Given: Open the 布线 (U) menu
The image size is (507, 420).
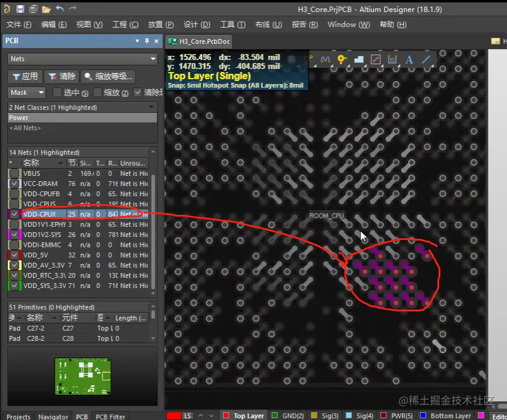Looking at the screenshot, I should click(268, 25).
